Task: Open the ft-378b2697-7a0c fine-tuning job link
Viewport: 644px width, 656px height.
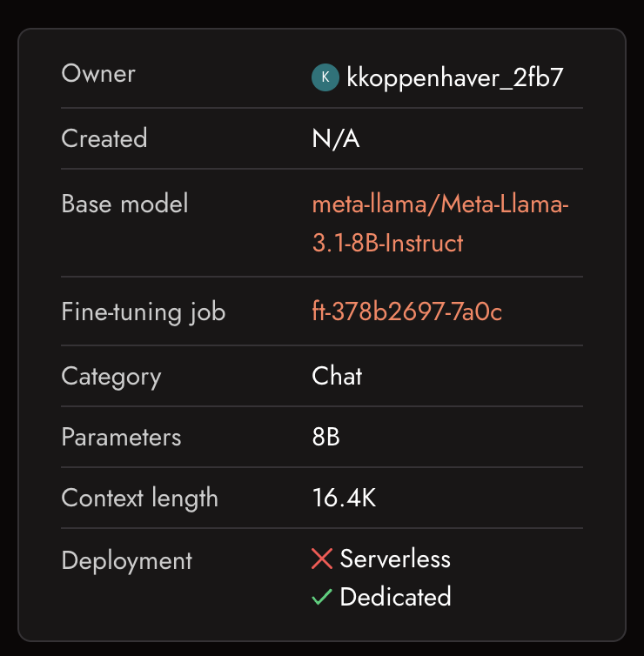Action: click(x=406, y=311)
